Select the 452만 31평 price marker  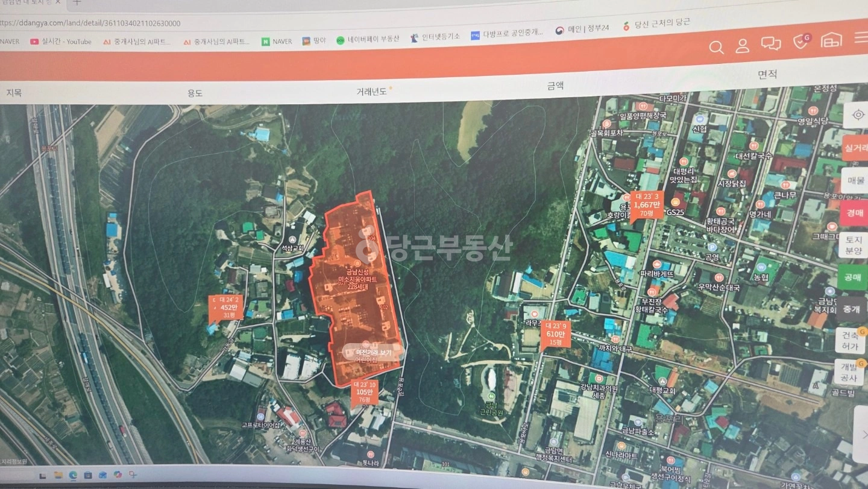[229, 308]
